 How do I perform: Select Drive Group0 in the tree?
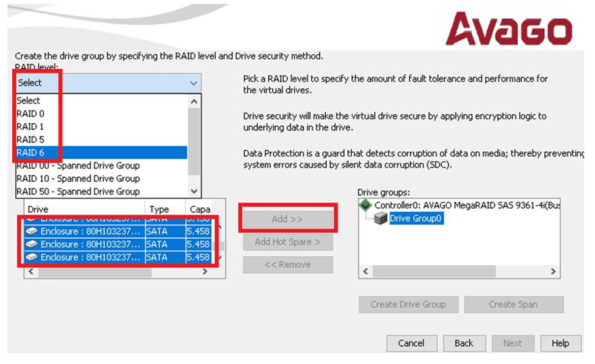[x=416, y=219]
